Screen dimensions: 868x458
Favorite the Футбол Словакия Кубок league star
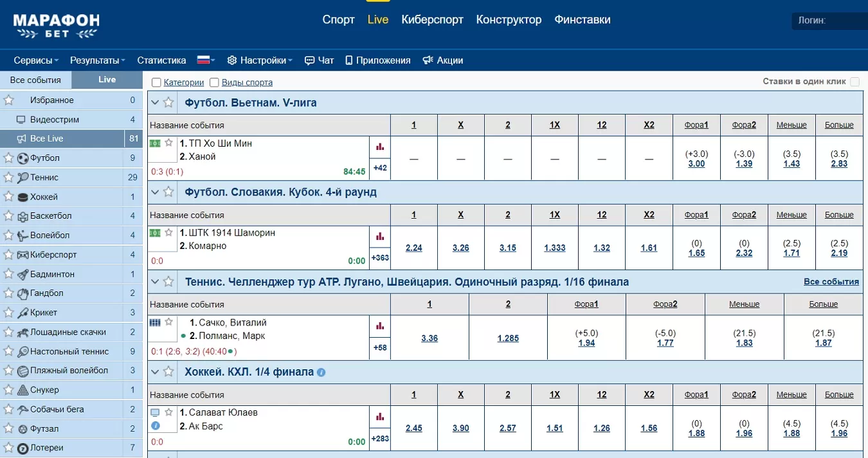pyautogui.click(x=168, y=192)
